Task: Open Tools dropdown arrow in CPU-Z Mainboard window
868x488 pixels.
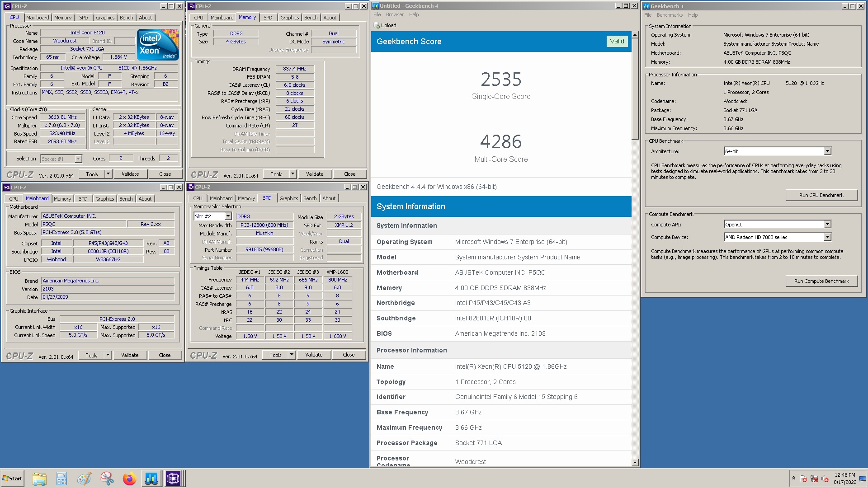Action: 108,355
